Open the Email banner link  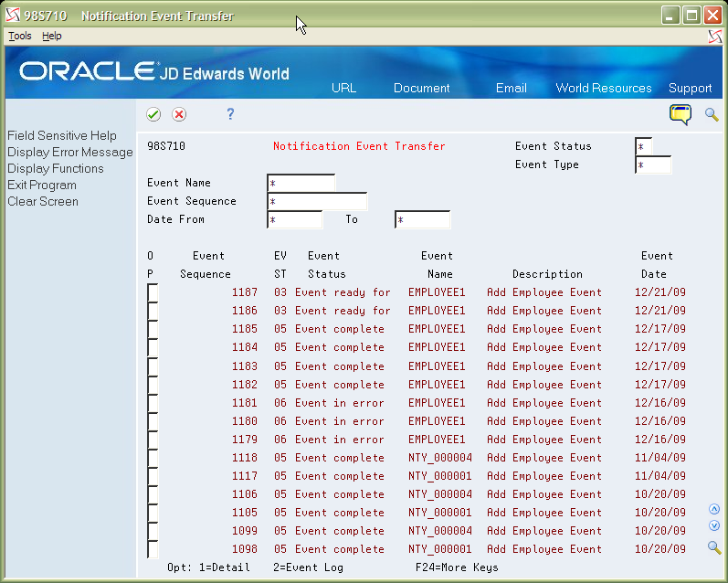click(512, 88)
